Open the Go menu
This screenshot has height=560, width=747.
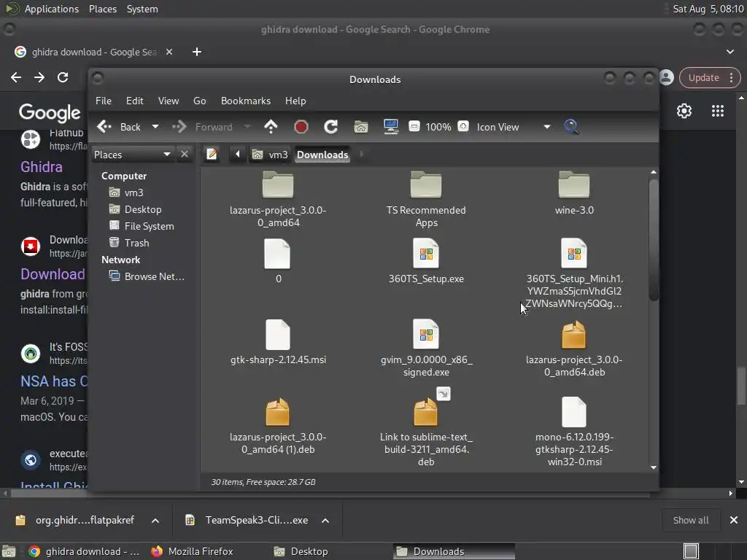coord(200,101)
